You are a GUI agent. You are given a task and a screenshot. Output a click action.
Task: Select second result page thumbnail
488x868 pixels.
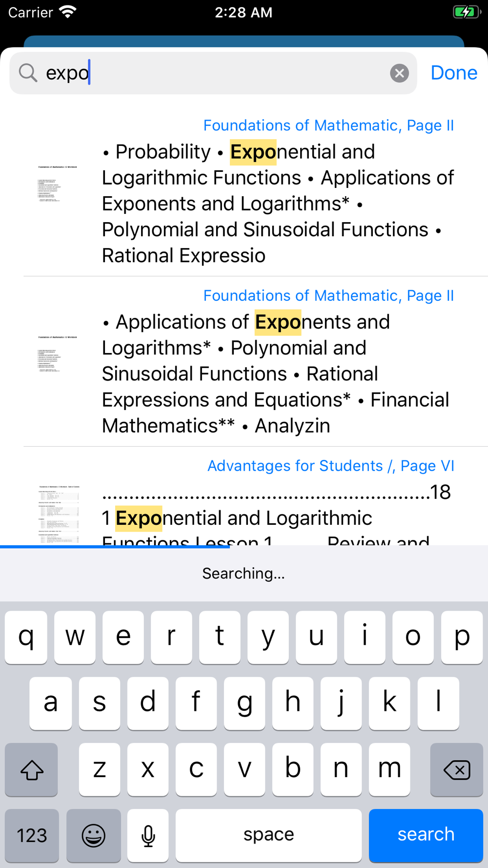(x=58, y=354)
